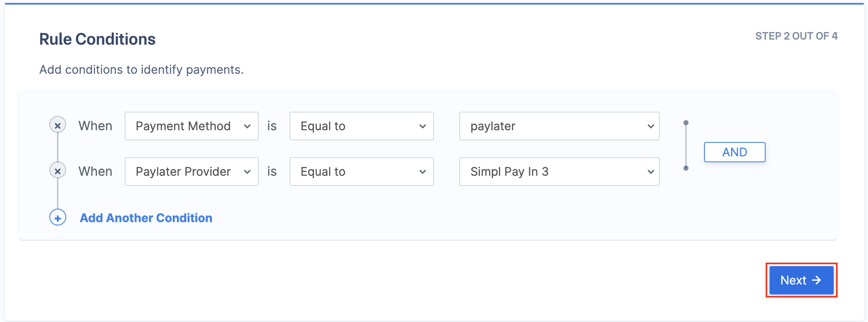Open the paylater value dropdown

coord(560,126)
